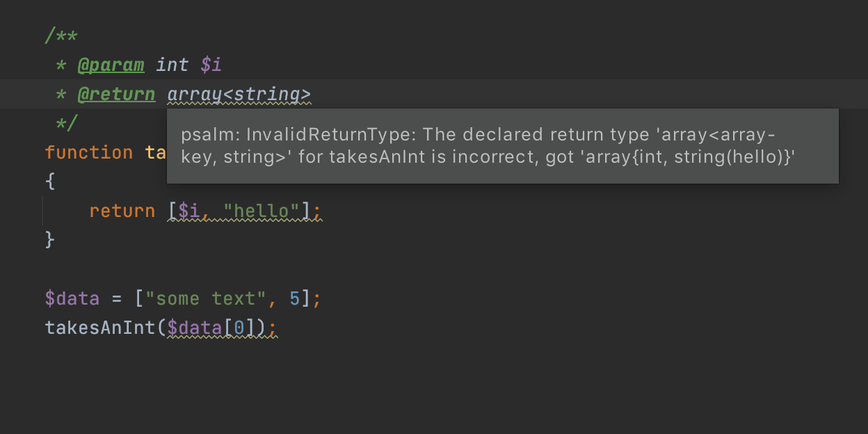
Task: Select the int type in the param annotation
Action: click(x=173, y=65)
